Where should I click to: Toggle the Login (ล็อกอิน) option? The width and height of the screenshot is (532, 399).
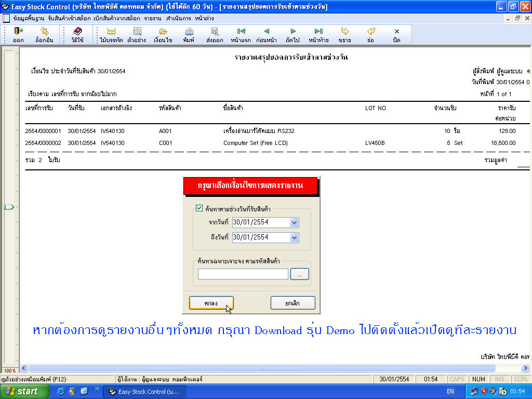click(45, 34)
